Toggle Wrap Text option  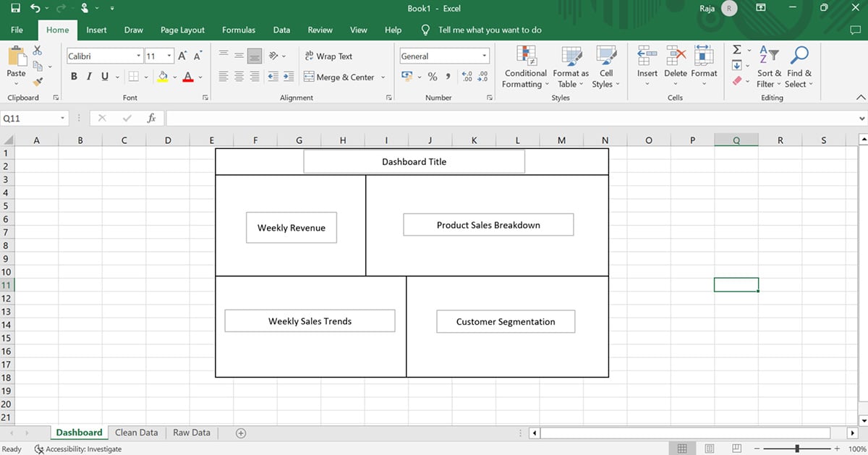click(328, 56)
